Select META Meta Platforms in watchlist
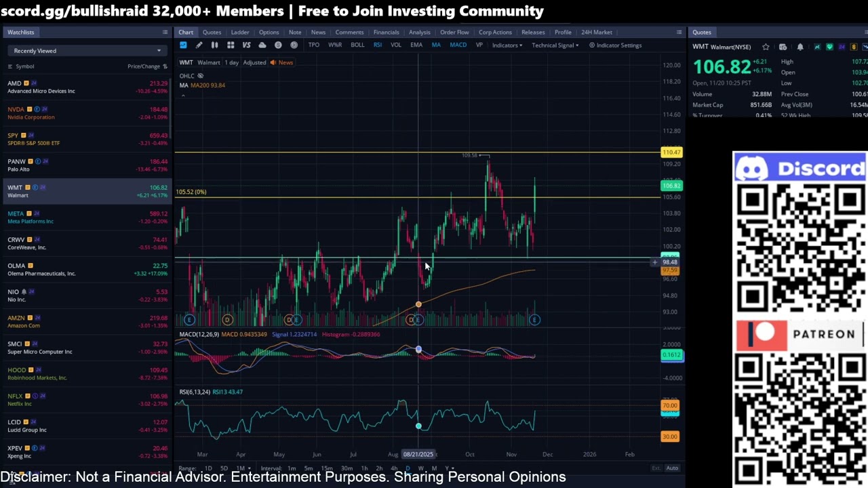868x488 pixels. (x=87, y=218)
